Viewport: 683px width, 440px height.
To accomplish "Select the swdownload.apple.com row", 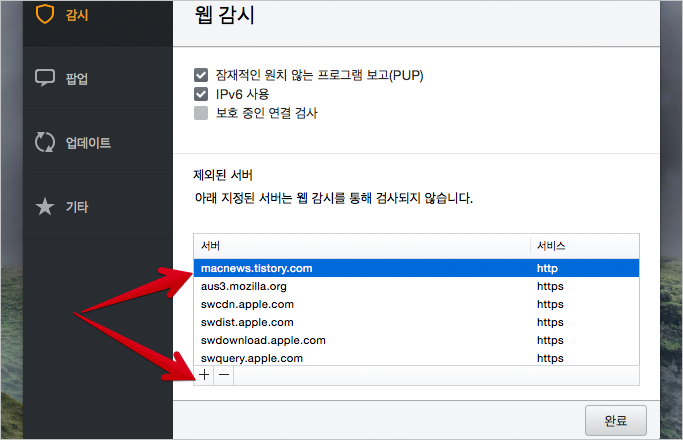I will (x=416, y=340).
